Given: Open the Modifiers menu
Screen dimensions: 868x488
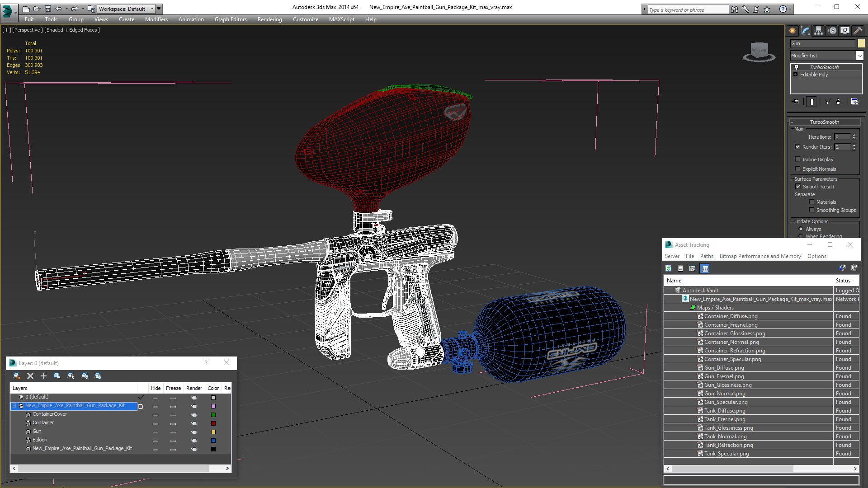Looking at the screenshot, I should (x=156, y=19).
